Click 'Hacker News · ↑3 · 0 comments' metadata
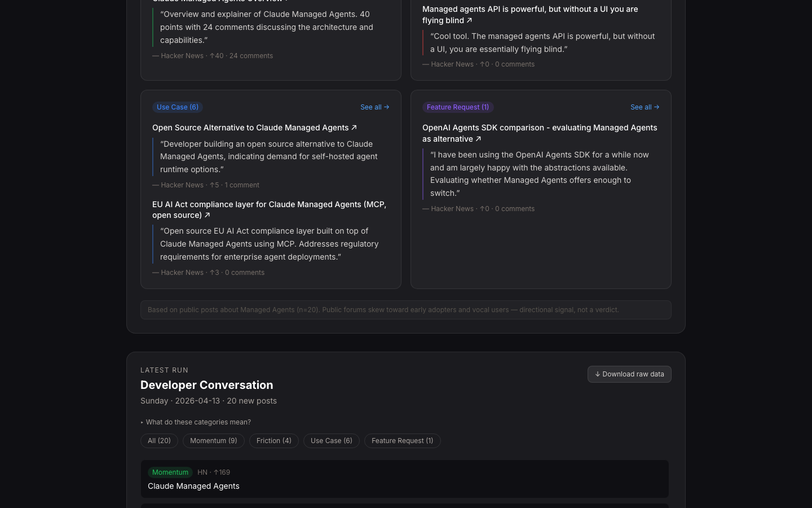This screenshot has height=508, width=812. (208, 273)
